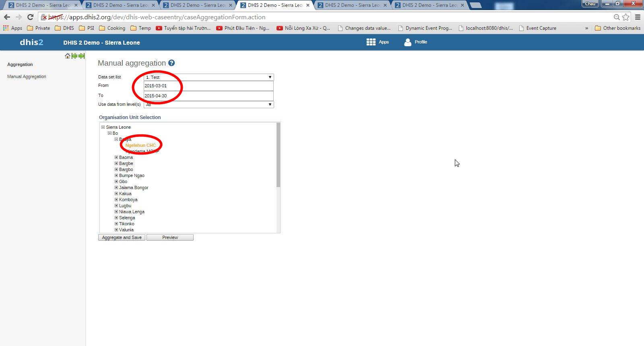Open the help icon beside Manual aggregation

coord(171,63)
